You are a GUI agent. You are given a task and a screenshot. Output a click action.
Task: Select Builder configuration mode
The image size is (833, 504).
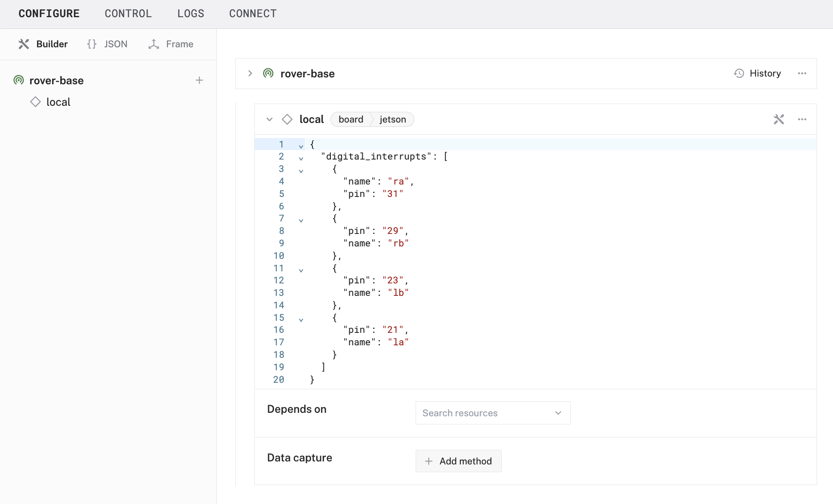(x=43, y=44)
